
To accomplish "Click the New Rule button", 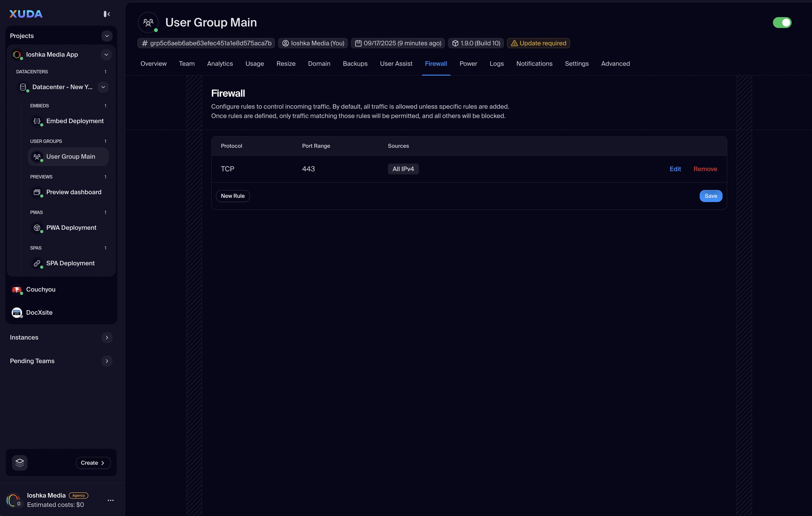I will [x=233, y=196].
